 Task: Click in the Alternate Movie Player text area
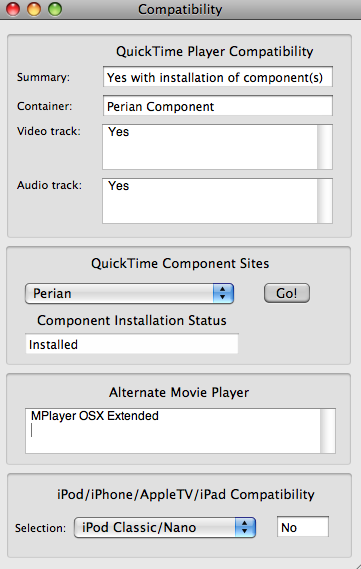pos(173,431)
